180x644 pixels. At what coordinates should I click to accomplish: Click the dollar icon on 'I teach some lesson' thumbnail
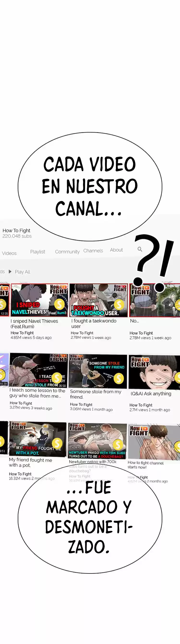tap(57, 378)
